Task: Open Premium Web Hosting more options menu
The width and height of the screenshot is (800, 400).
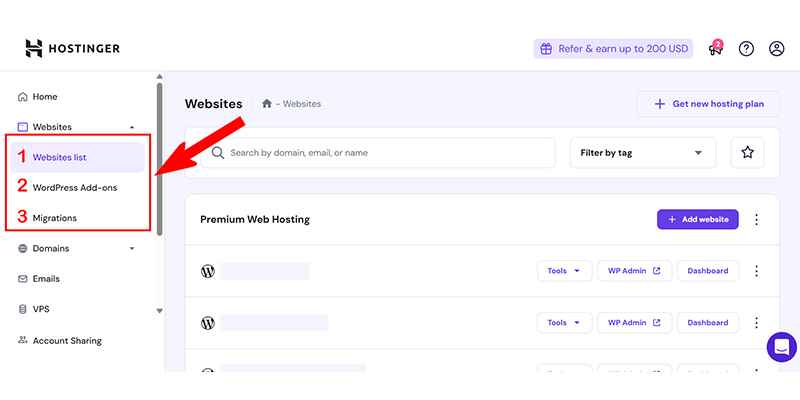Action: [756, 219]
